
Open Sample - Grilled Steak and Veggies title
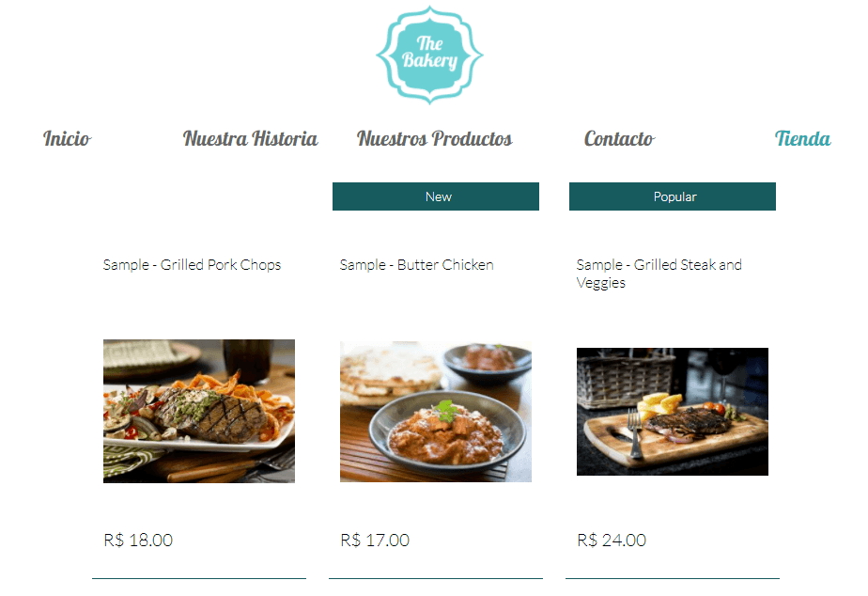click(x=659, y=274)
